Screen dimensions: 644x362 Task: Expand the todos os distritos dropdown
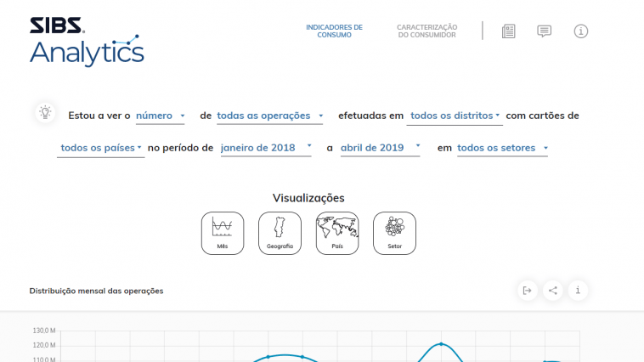point(455,116)
